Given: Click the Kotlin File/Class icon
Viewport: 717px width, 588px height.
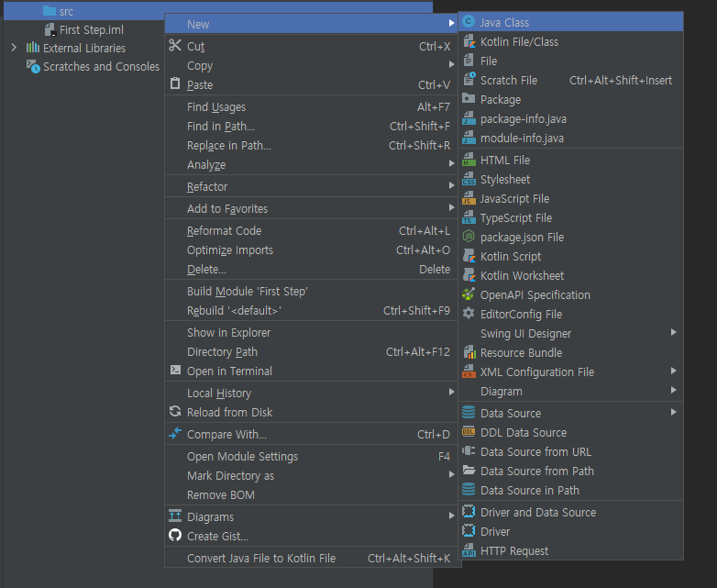Looking at the screenshot, I should pos(469,41).
